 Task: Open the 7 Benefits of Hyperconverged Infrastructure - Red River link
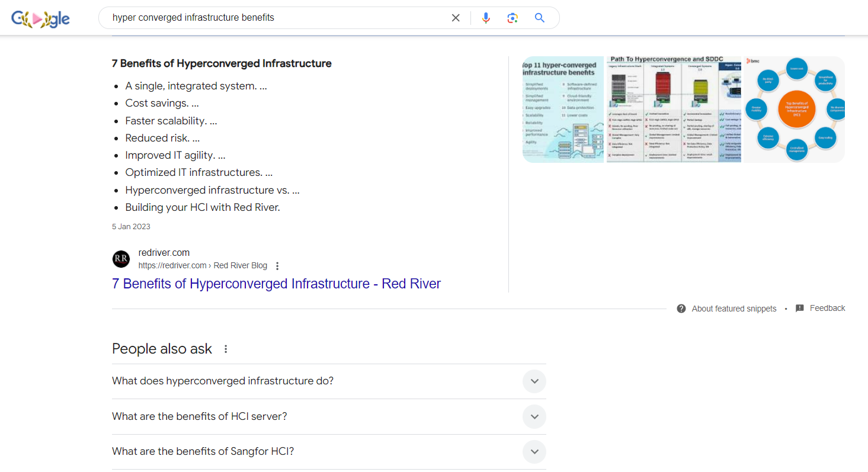pyautogui.click(x=276, y=284)
